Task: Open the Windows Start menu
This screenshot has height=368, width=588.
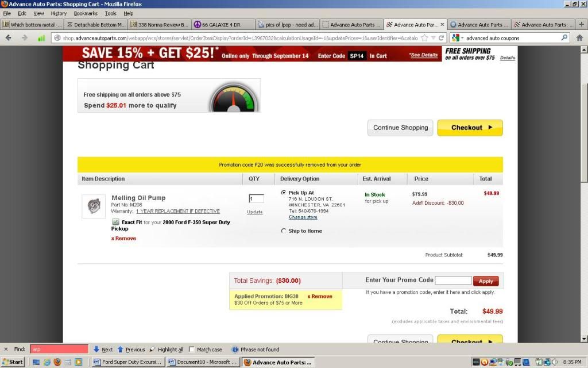Action: coord(13,362)
